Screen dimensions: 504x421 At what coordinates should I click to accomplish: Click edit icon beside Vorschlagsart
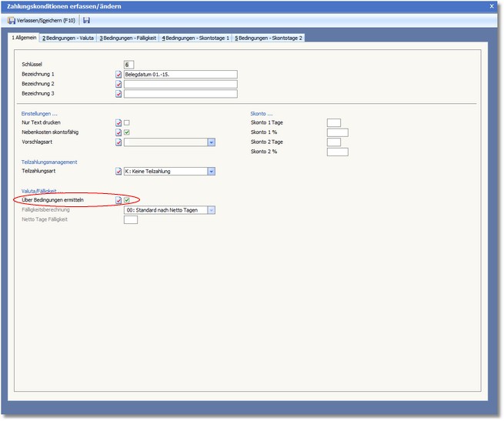[x=118, y=142]
